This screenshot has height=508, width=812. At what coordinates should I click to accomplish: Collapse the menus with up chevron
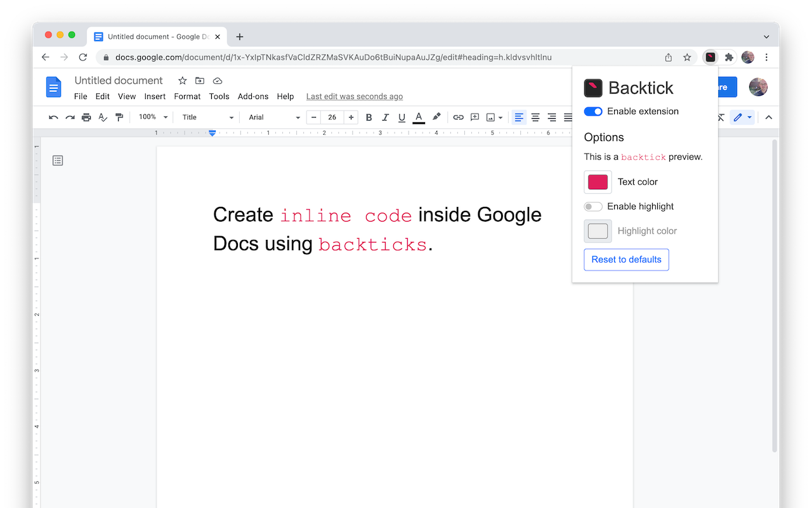click(x=769, y=117)
